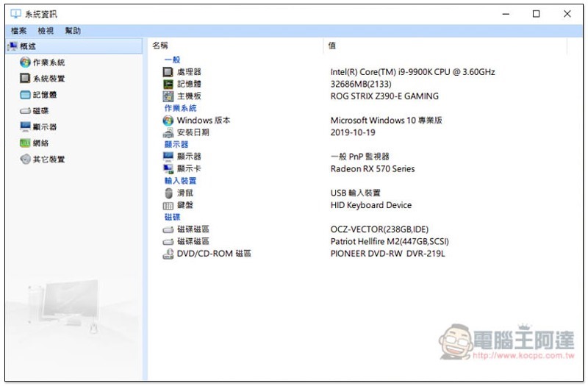Click the Intel(R) Core(TM) i9-9900K value
The width and height of the screenshot is (588, 386).
(412, 71)
